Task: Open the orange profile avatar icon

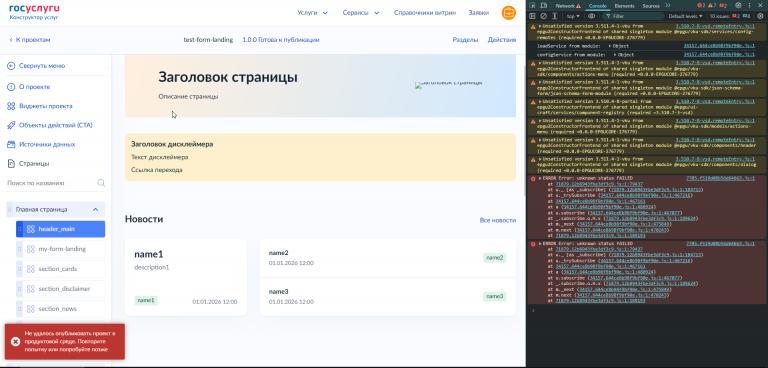Action: pyautogui.click(x=508, y=13)
